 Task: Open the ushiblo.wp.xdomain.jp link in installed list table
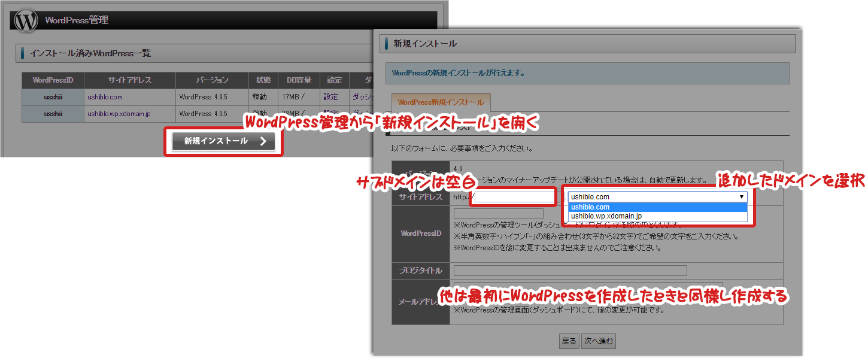(119, 114)
